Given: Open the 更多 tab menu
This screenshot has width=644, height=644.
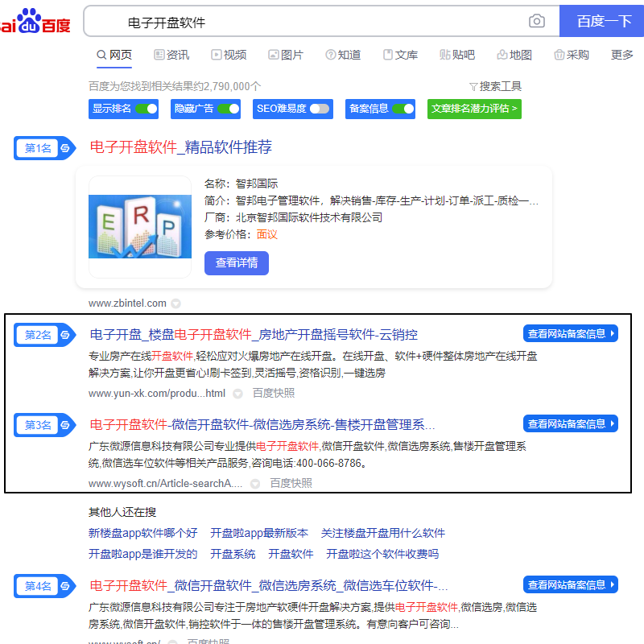Looking at the screenshot, I should point(621,55).
